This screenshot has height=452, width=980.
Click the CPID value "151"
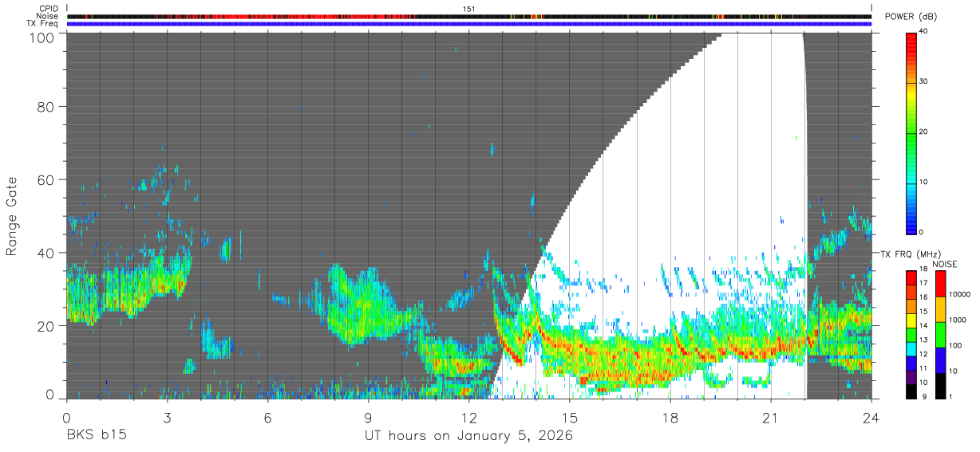[x=469, y=9]
